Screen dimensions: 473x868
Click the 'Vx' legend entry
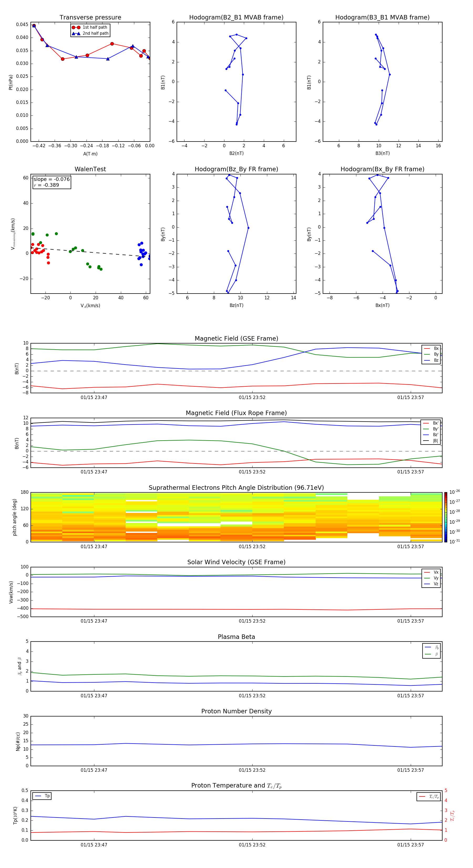[x=431, y=572]
